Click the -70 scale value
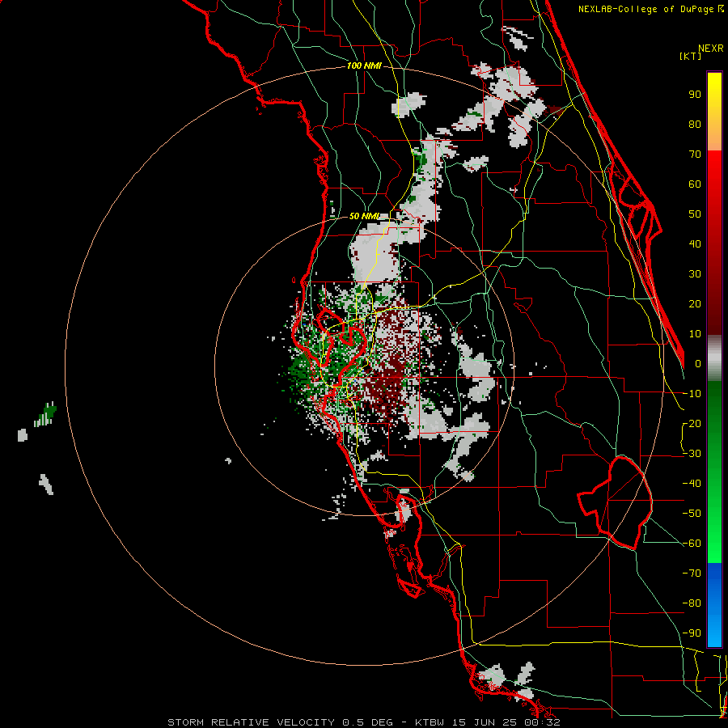728x728 pixels. coord(692,573)
